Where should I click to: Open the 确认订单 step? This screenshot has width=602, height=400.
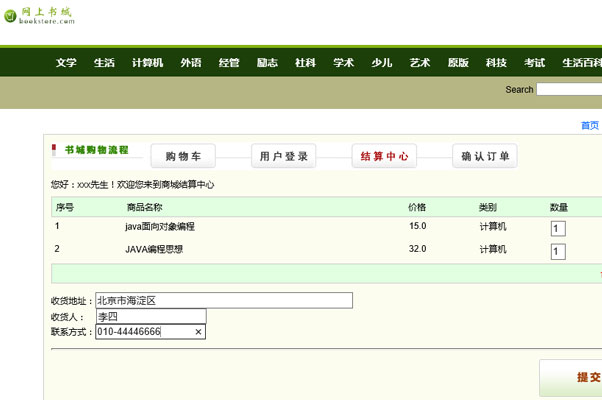(485, 156)
